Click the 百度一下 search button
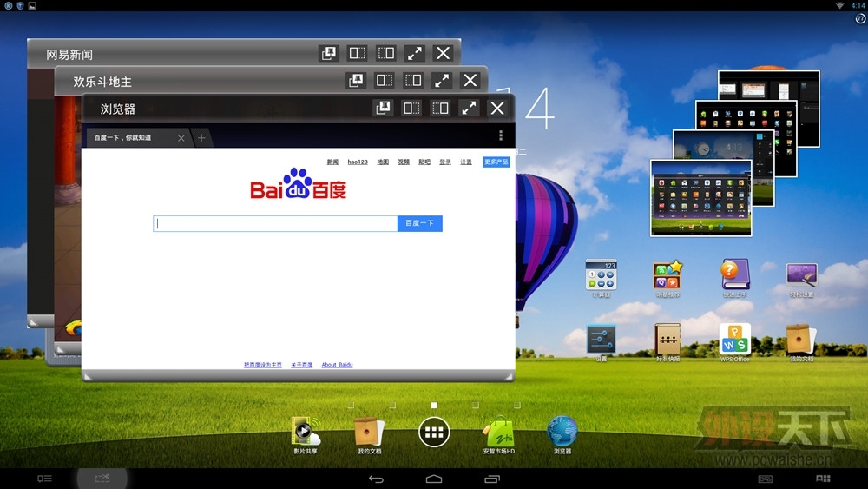868x489 pixels. (x=419, y=223)
